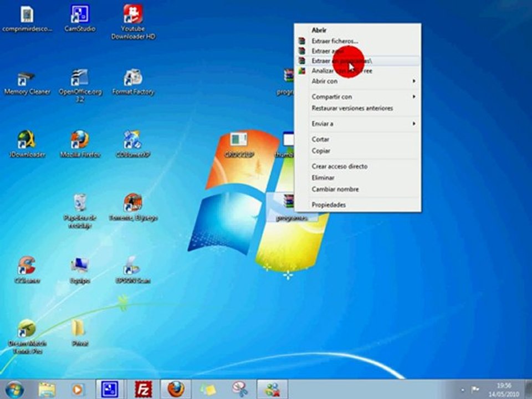The image size is (532, 399).
Task: Open the taskbar clock showing 19:56
Action: tap(504, 390)
